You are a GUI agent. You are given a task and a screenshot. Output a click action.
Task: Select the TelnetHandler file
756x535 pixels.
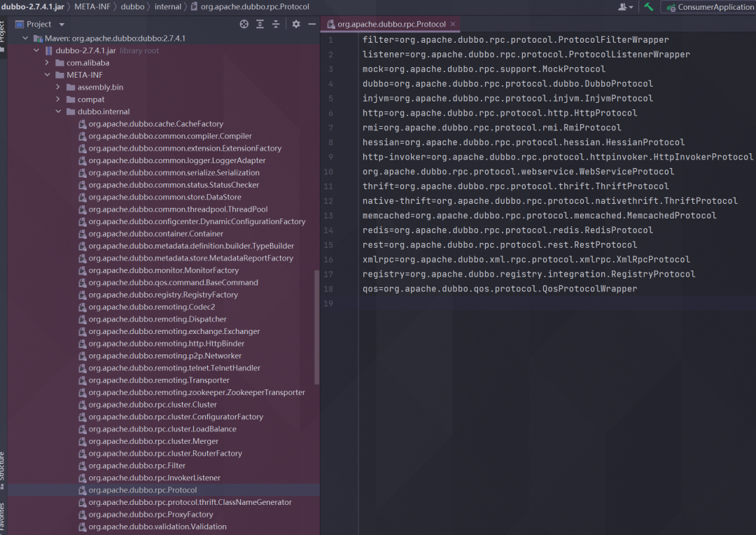point(169,368)
